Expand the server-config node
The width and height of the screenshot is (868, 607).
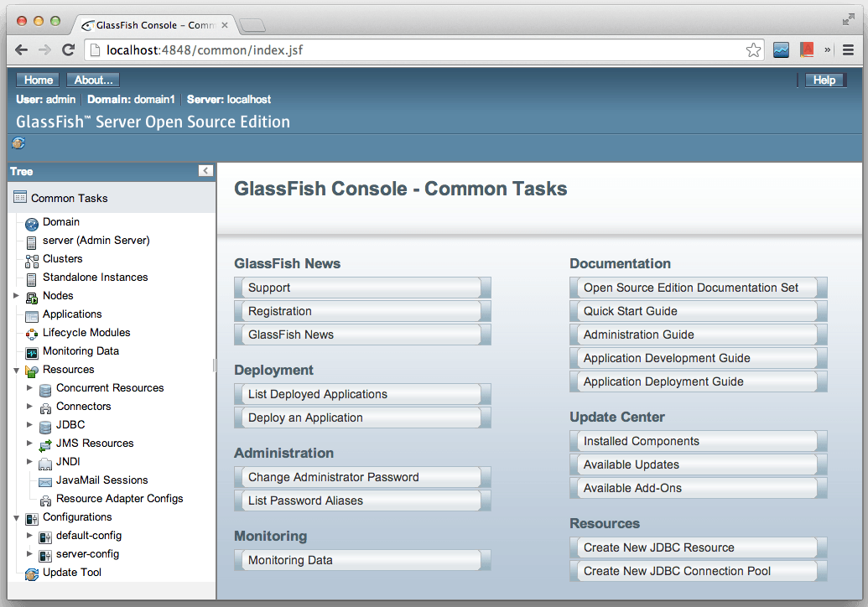click(x=29, y=554)
